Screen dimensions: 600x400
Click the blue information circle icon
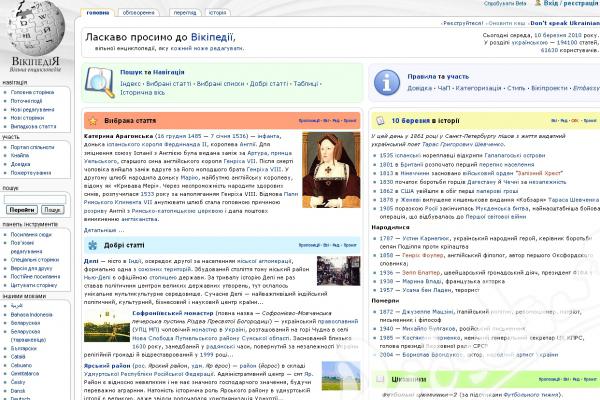387,82
